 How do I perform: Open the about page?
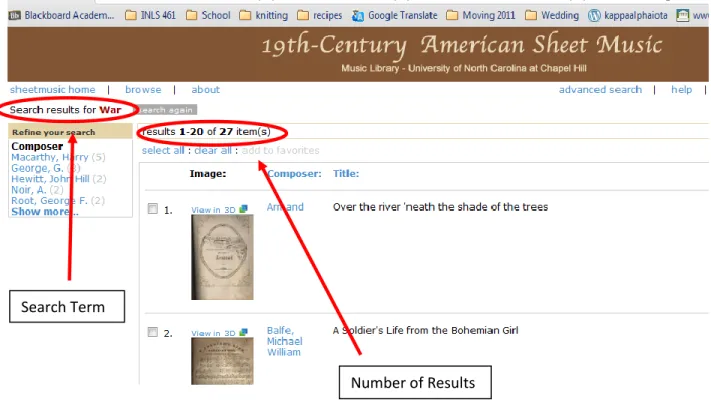(205, 90)
